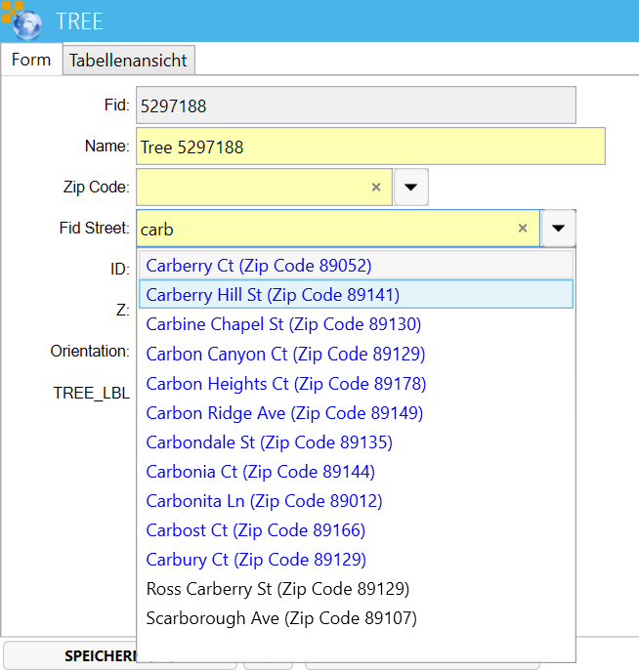Open the Zip Code dropdown arrow

pos(411,187)
